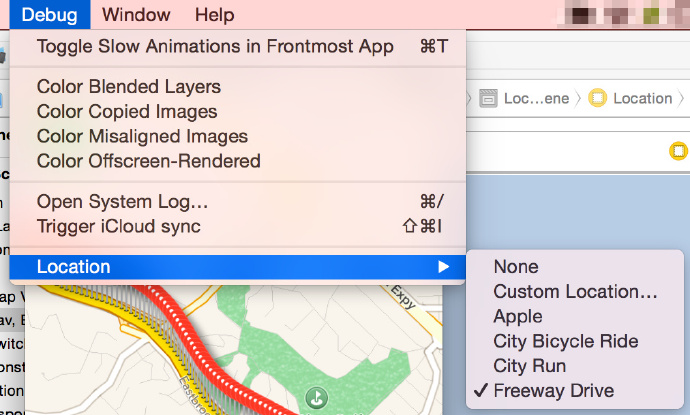
Task: Open the Help menu
Action: point(215,15)
